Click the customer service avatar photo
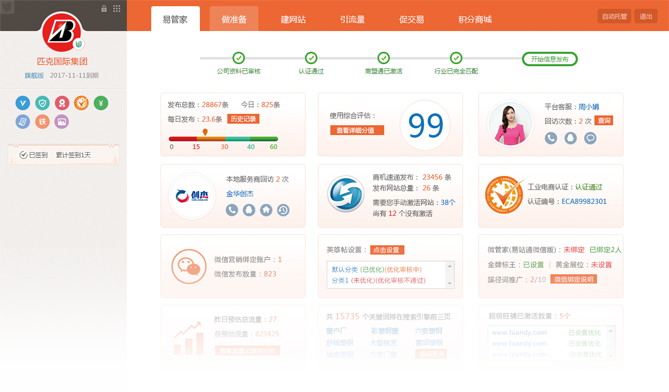This screenshot has width=669, height=392. click(x=510, y=124)
